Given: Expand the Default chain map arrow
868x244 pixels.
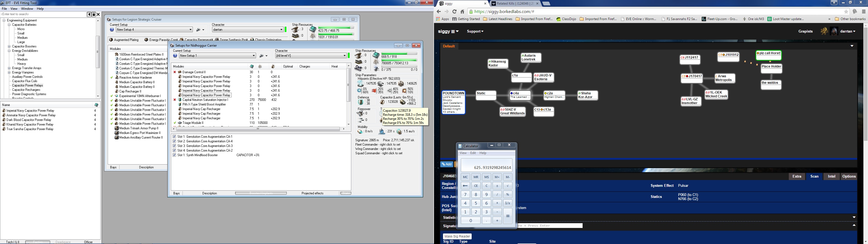Looking at the screenshot, I should pyautogui.click(x=852, y=46).
